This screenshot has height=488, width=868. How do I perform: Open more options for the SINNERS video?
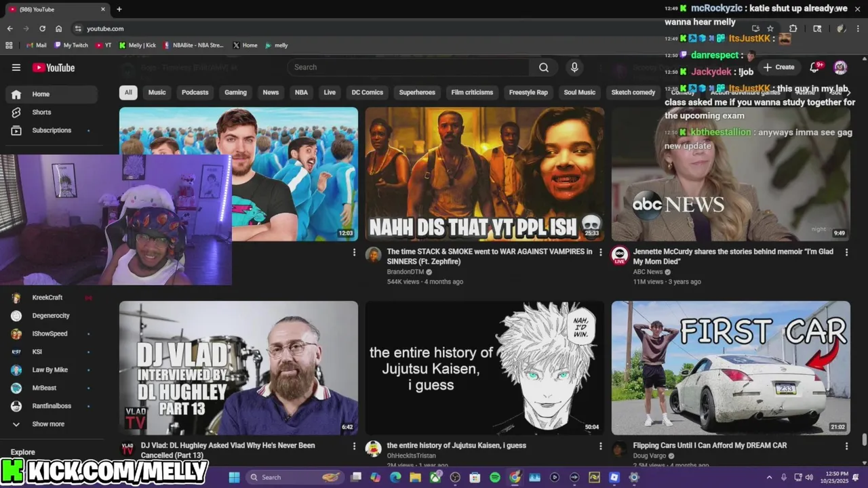600,252
